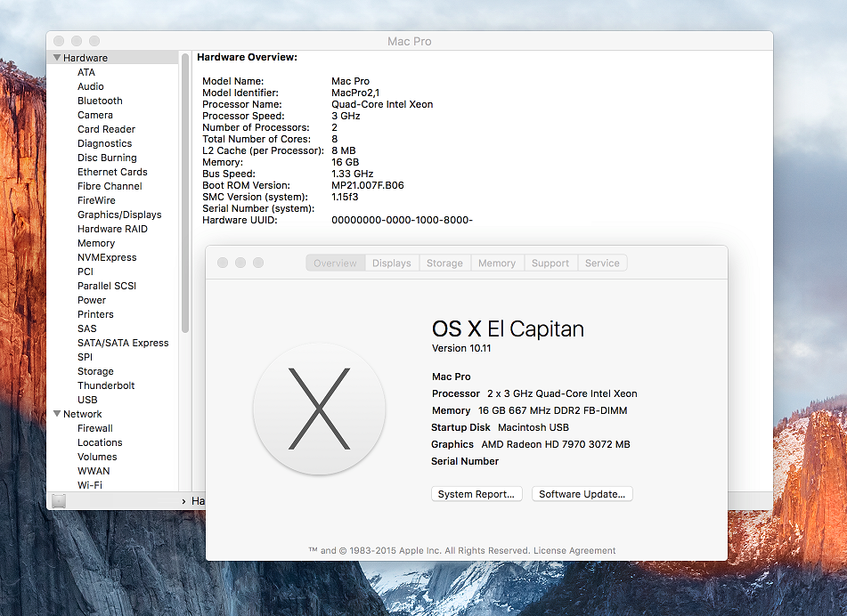
Task: Select Network in the sidebar
Action: coord(83,414)
